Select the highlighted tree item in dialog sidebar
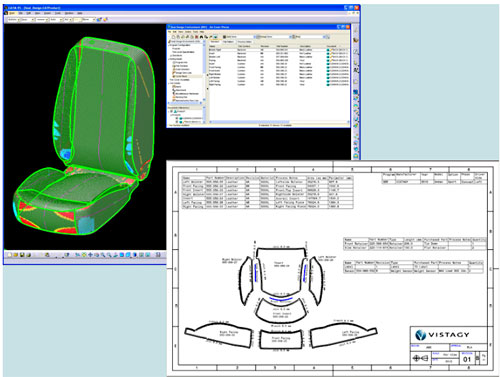Viewport: 500px width, 377px height. click(x=187, y=76)
